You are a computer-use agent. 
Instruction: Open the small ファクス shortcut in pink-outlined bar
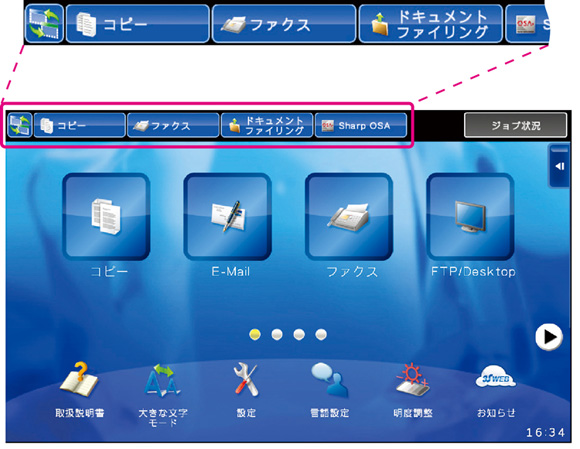click(173, 125)
